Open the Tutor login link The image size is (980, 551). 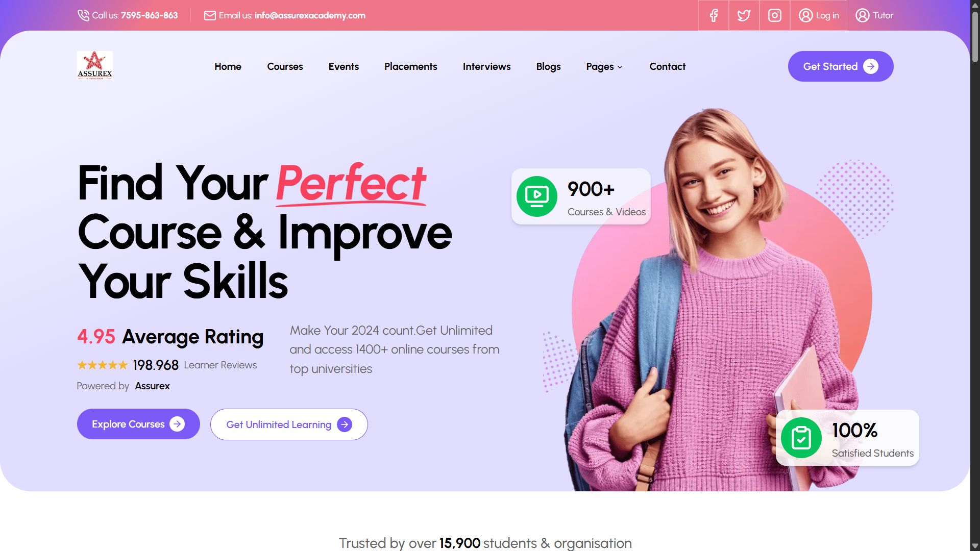click(x=874, y=15)
